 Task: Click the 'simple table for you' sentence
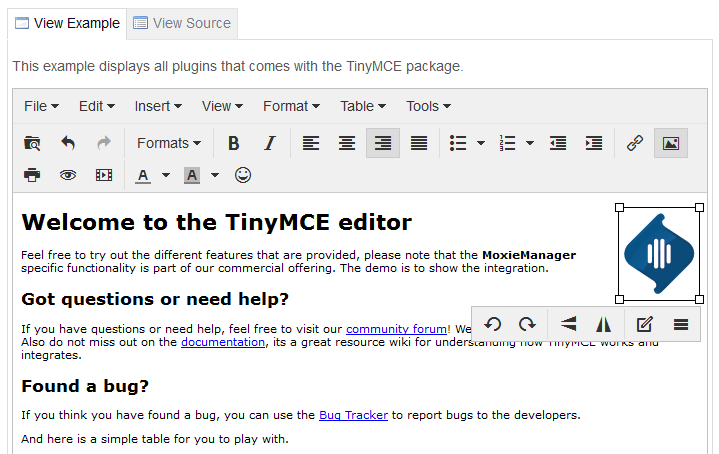pyautogui.click(x=155, y=439)
